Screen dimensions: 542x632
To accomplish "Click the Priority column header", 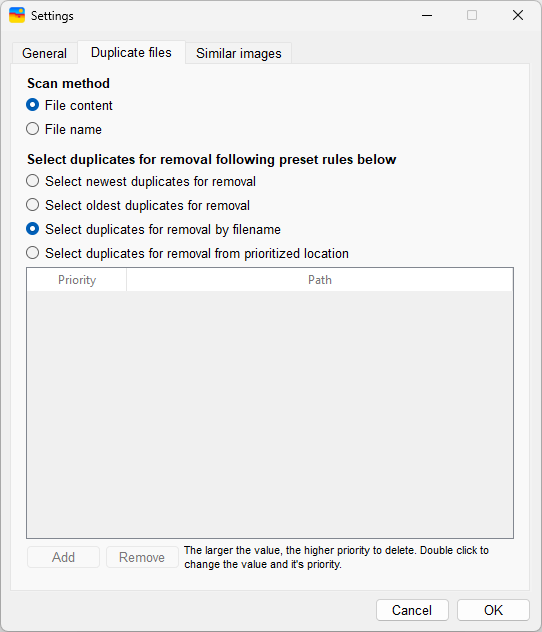I will pos(77,280).
